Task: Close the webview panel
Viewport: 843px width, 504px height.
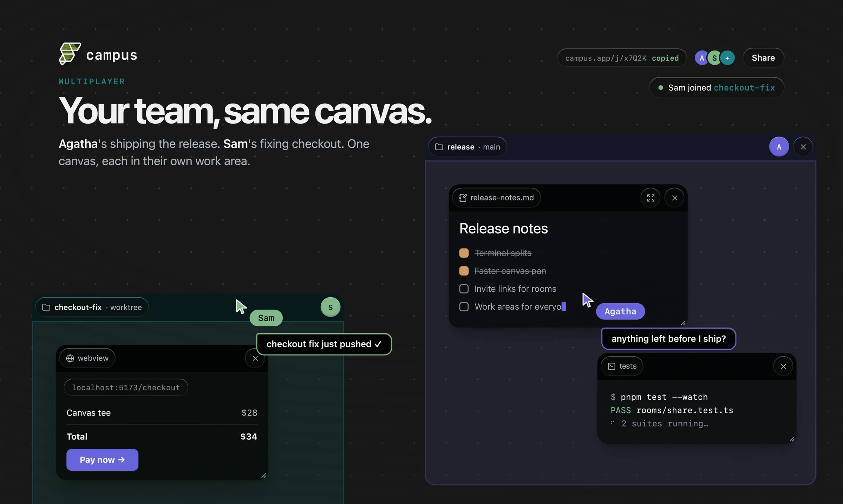Action: 255,358
